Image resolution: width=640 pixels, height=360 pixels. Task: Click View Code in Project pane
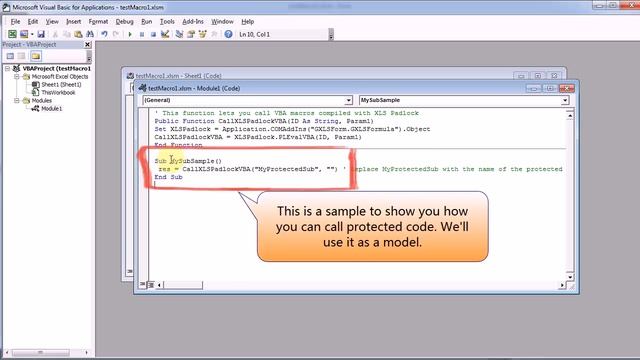pos(10,56)
